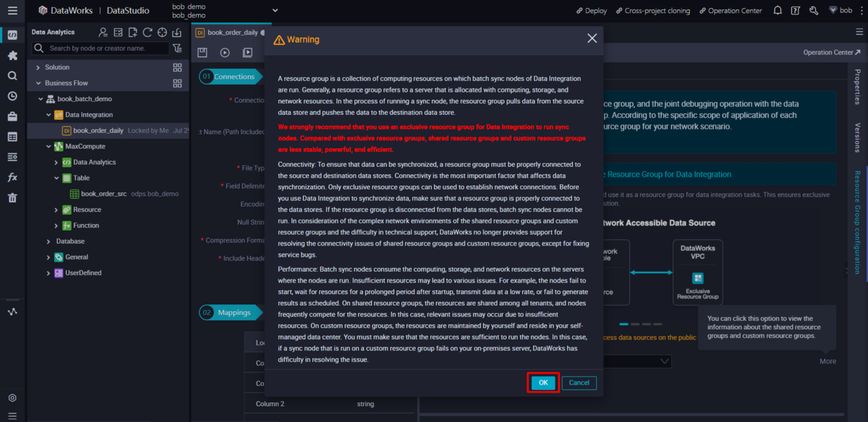868x422 pixels.
Task: Expand the UserDefined folder
Action: tap(48, 273)
